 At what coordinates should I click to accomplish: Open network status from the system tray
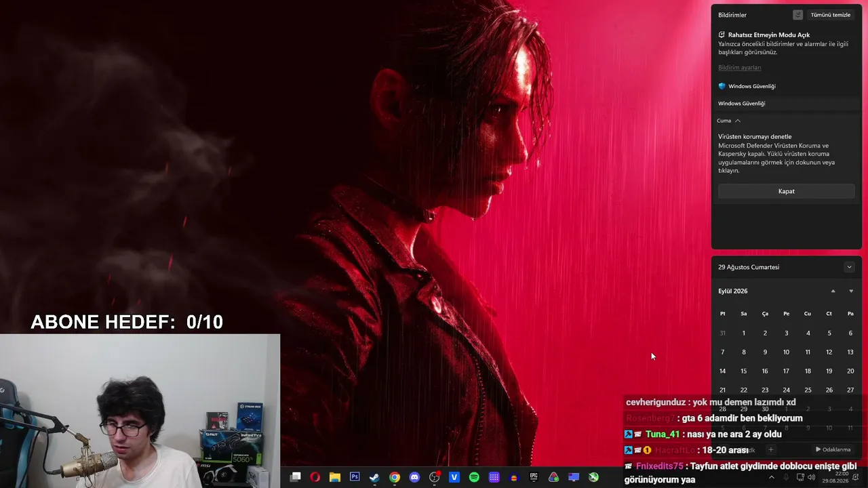coord(800,477)
